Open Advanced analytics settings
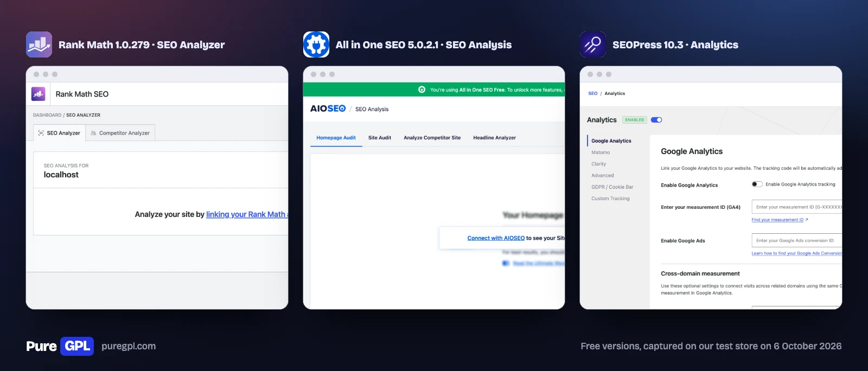Image resolution: width=868 pixels, height=371 pixels. 603,175
